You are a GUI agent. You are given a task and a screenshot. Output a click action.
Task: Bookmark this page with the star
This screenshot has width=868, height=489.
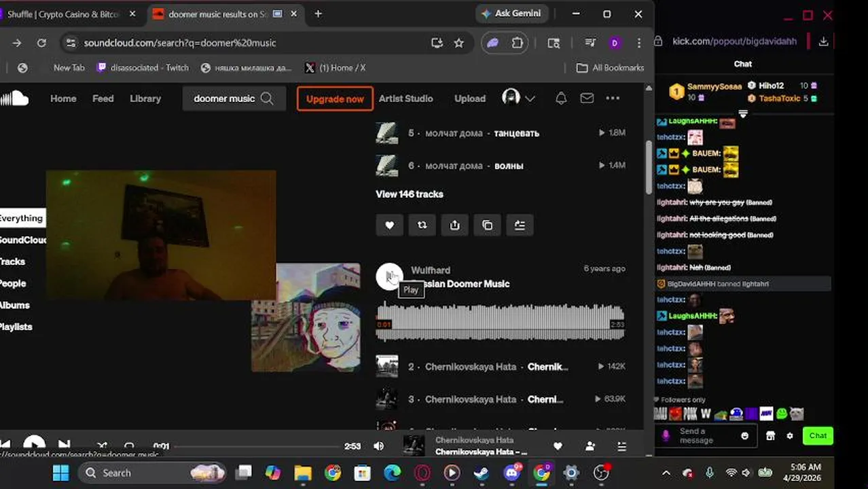point(459,43)
